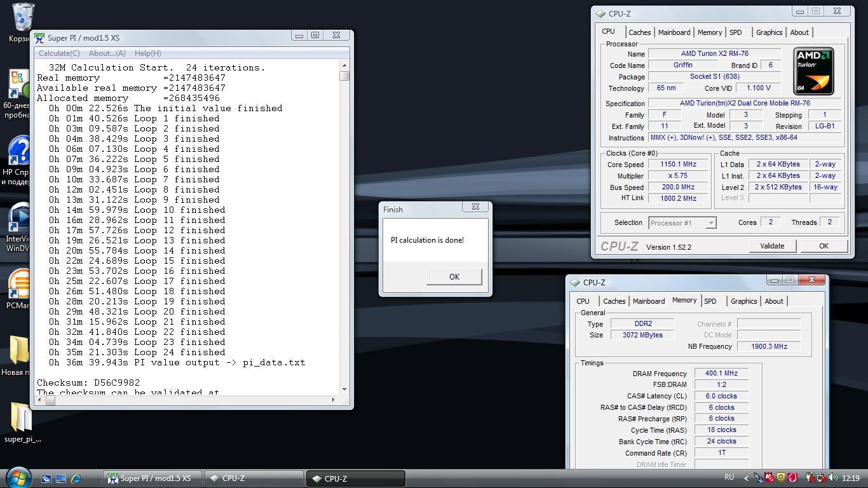Switch to Memory tab in upper CPU-Z

click(710, 32)
